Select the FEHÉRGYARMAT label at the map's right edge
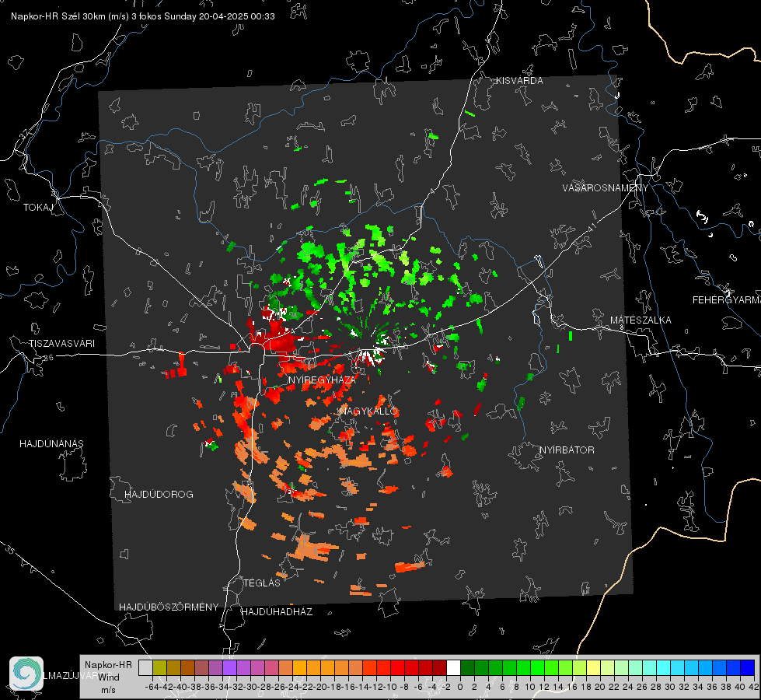The width and height of the screenshot is (761, 700). pos(726,300)
